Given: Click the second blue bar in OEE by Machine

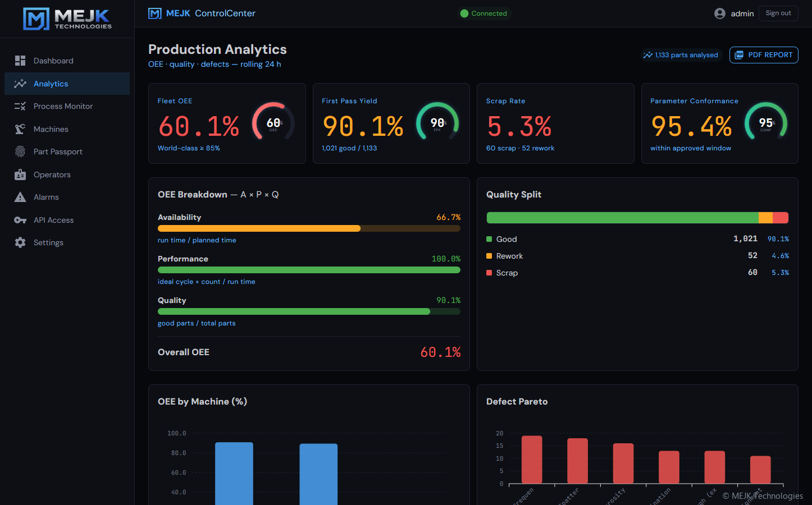Looking at the screenshot, I should pyautogui.click(x=318, y=474).
